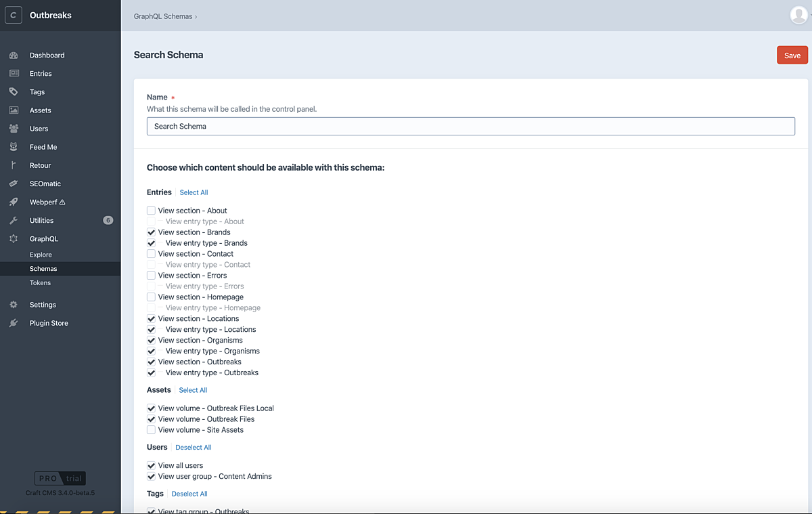Uncheck View entry type - Brands

pyautogui.click(x=151, y=243)
